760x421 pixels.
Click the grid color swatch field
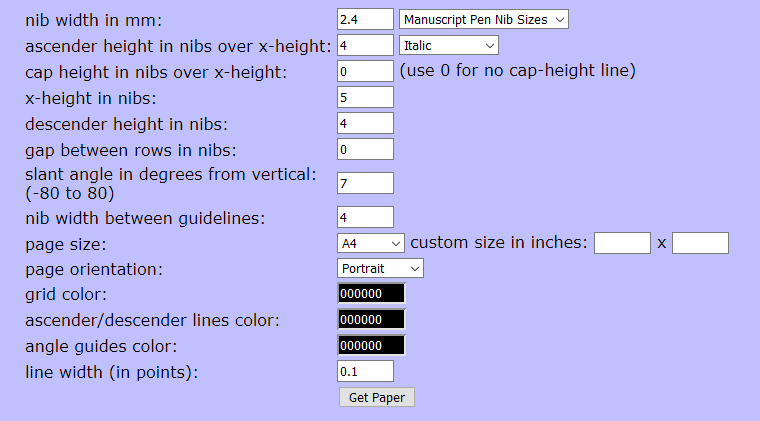(372, 294)
